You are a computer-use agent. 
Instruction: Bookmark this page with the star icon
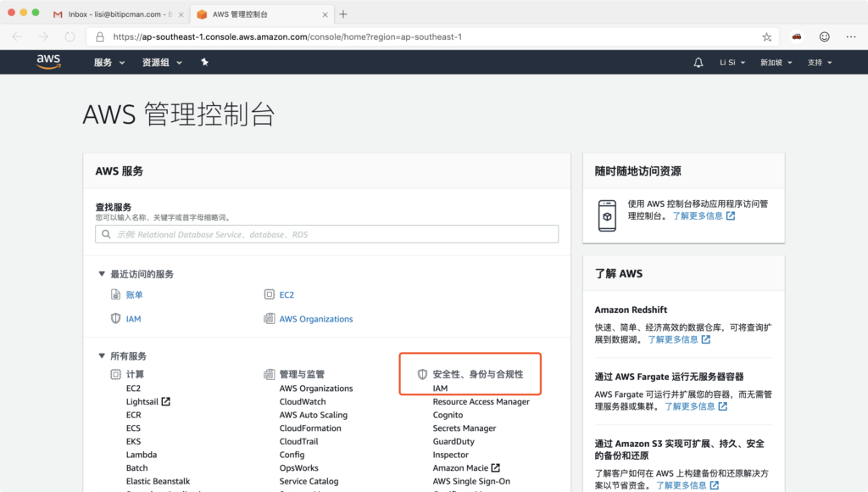pyautogui.click(x=766, y=37)
